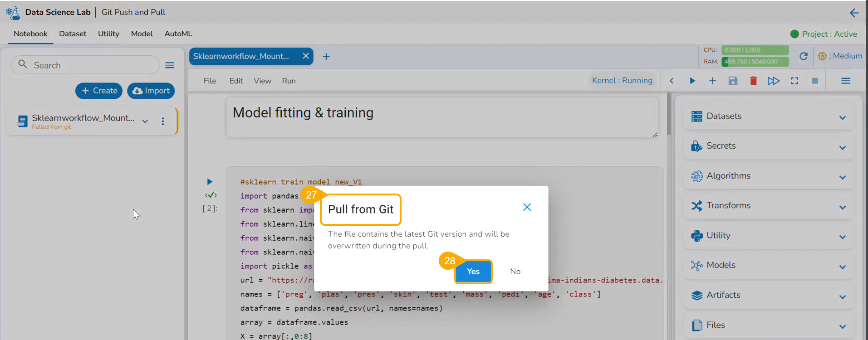The width and height of the screenshot is (868, 340).
Task: Open the View menu
Action: coord(262,81)
